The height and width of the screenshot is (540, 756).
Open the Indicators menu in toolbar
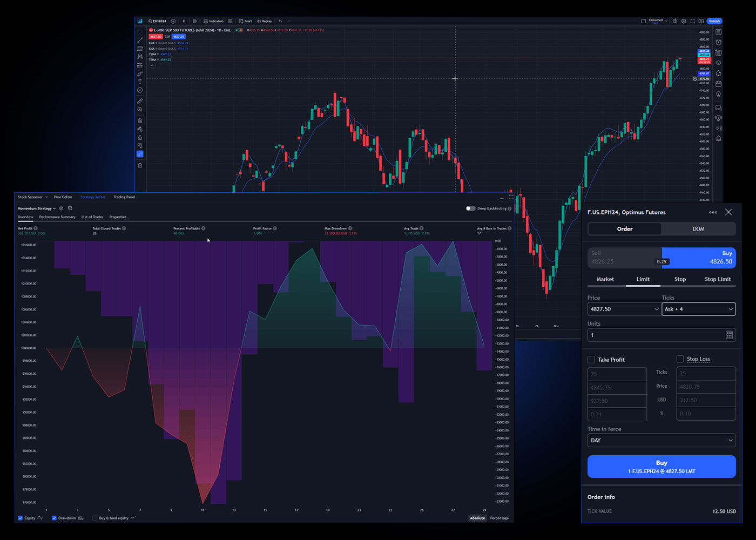click(214, 21)
